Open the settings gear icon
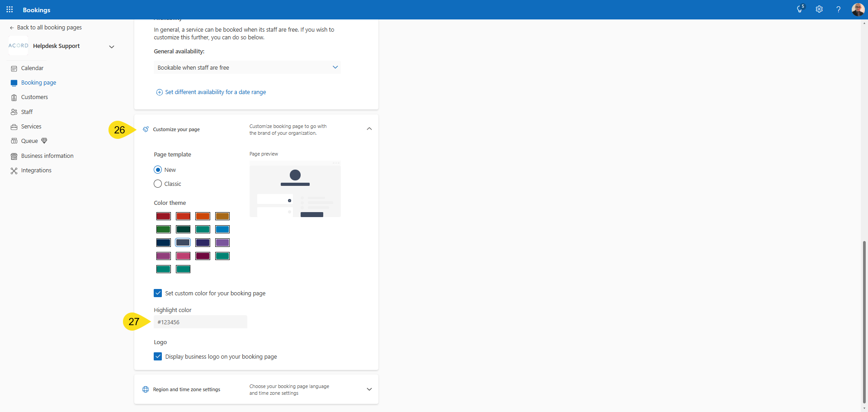This screenshot has width=868, height=412. tap(819, 9)
